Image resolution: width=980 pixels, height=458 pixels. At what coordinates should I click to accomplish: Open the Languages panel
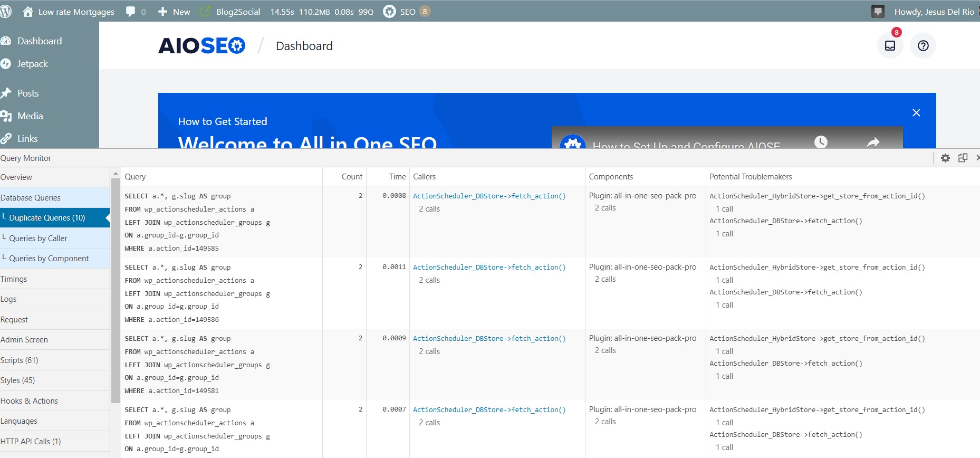(55, 421)
